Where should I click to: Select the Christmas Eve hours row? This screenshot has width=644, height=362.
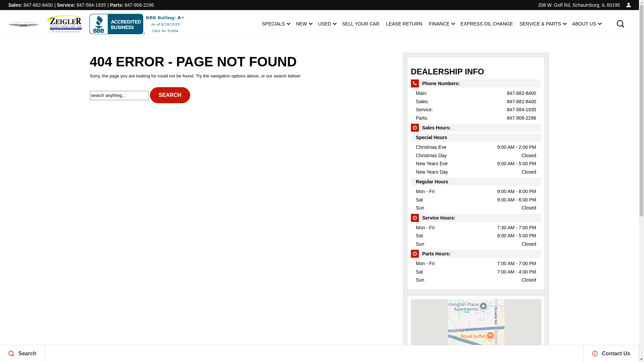[476, 147]
